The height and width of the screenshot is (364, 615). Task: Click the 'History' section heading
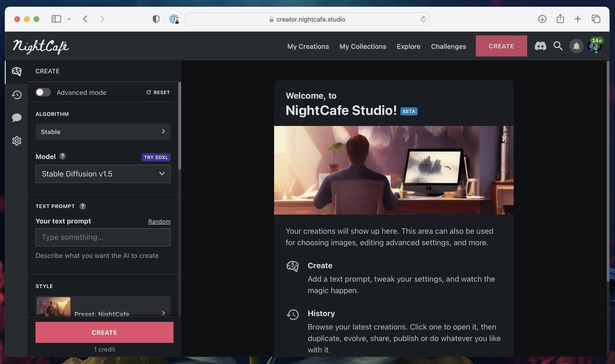321,314
